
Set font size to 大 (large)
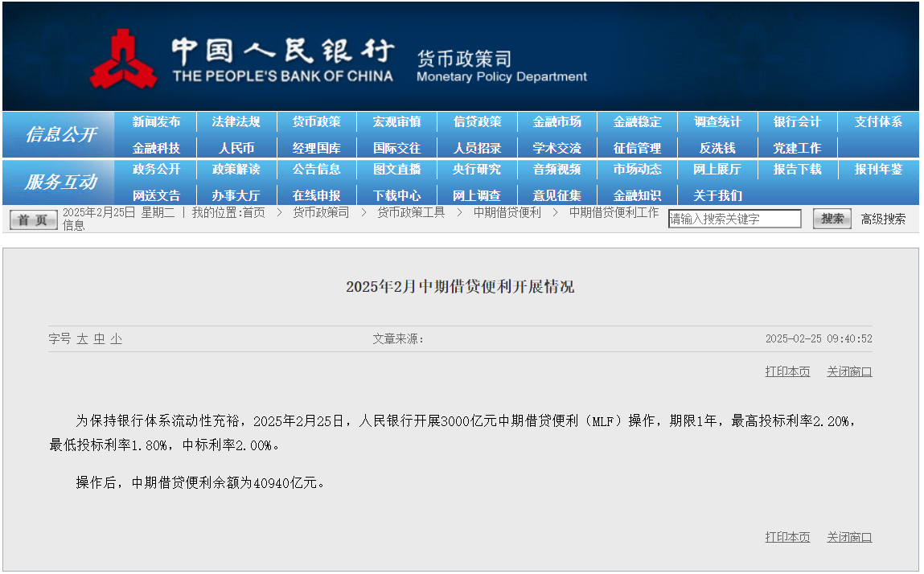[82, 339]
